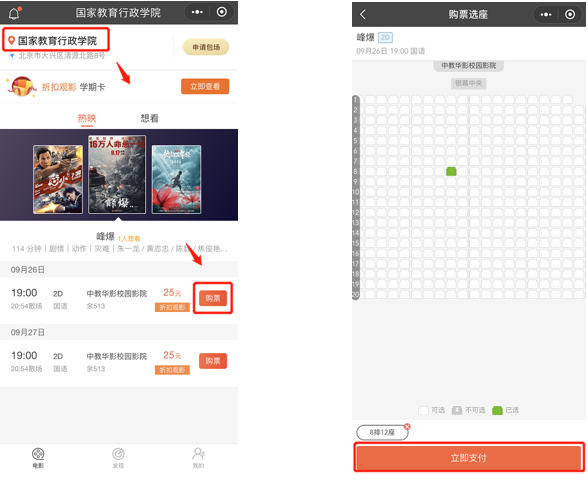Tap the 立即查看 discount card button
The height and width of the screenshot is (483, 588).
click(205, 87)
